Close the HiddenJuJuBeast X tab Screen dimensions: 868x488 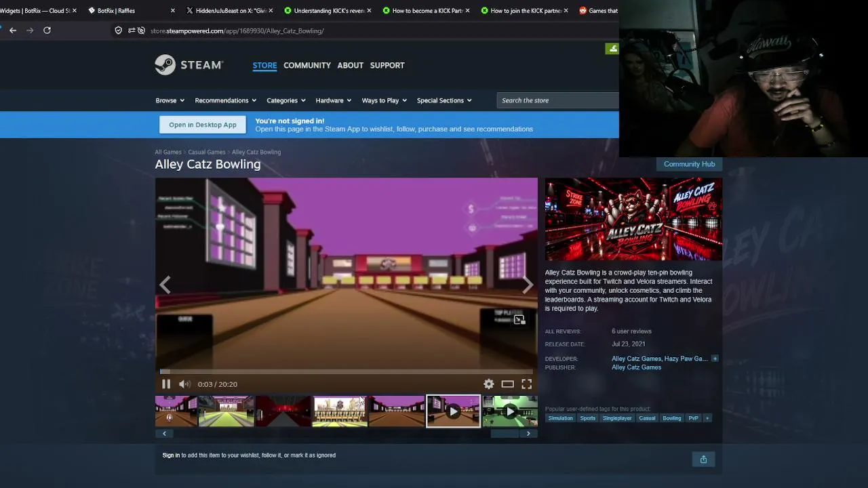(x=272, y=11)
